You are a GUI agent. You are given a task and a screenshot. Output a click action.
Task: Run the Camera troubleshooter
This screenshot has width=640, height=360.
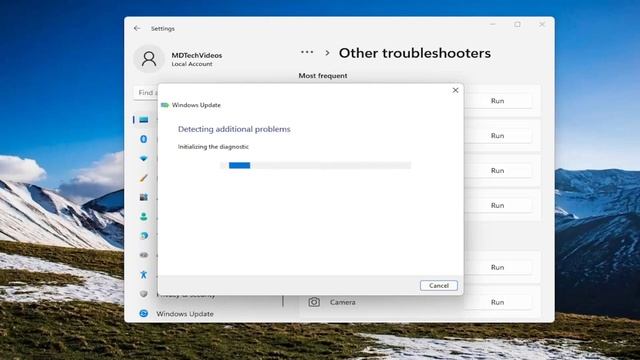pyautogui.click(x=497, y=302)
